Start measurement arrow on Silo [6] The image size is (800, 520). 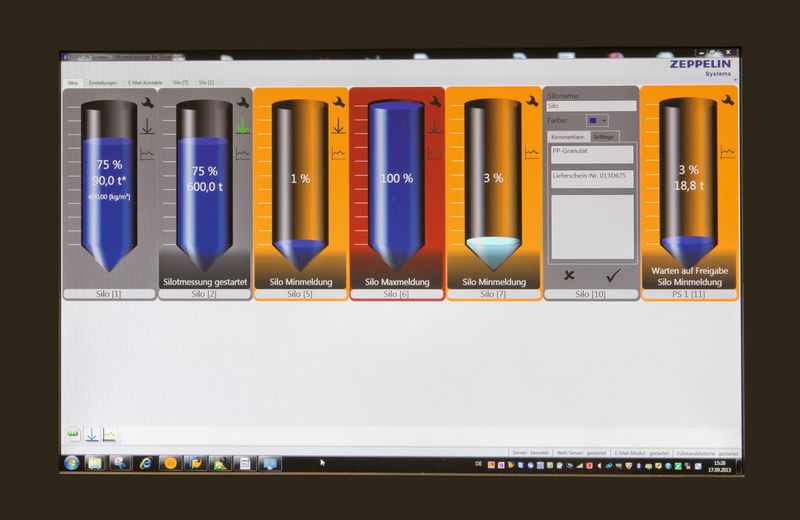pyautogui.click(x=435, y=126)
